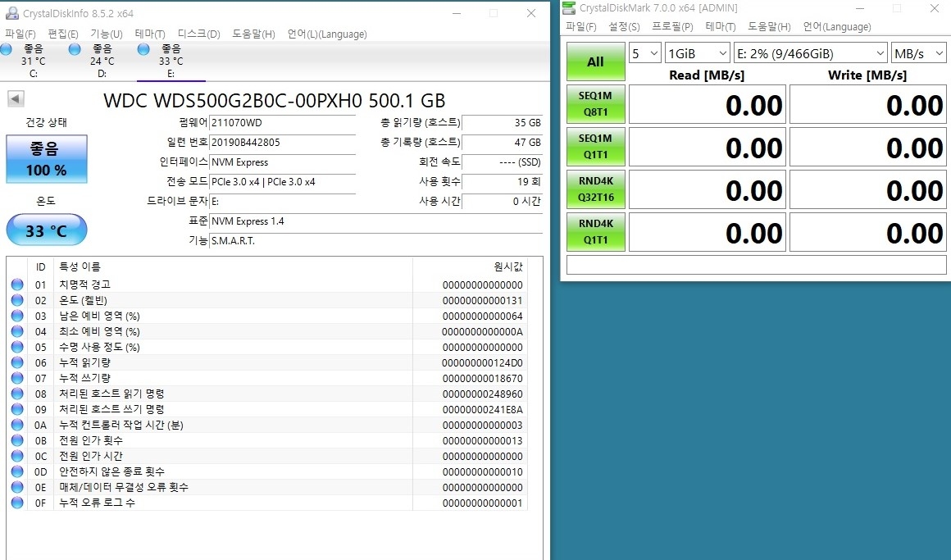The image size is (951, 560).
Task: Open 도움말(H) menu in CrystalDiskInfo
Action: (253, 34)
